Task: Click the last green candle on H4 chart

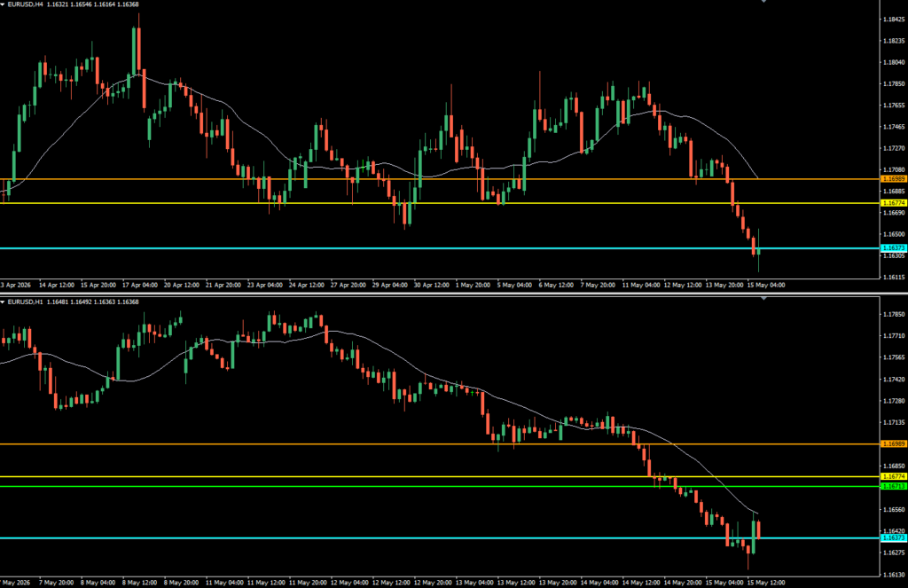Action: click(x=759, y=250)
